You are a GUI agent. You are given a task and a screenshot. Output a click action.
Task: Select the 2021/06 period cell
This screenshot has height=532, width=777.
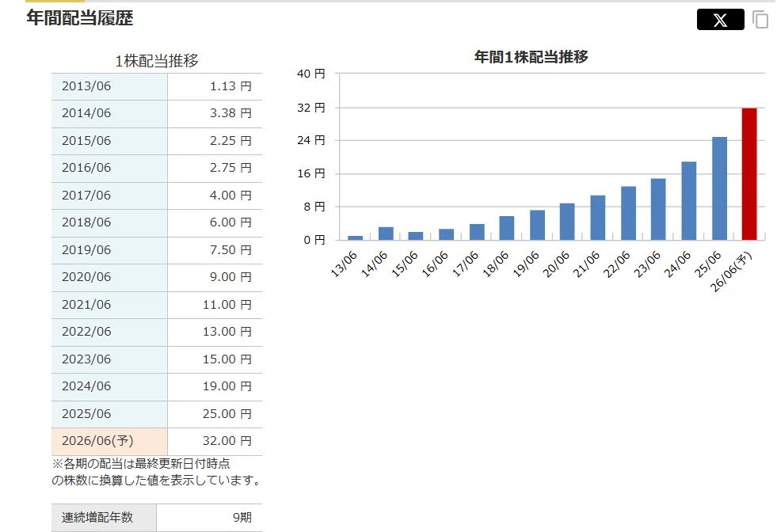pyautogui.click(x=109, y=305)
